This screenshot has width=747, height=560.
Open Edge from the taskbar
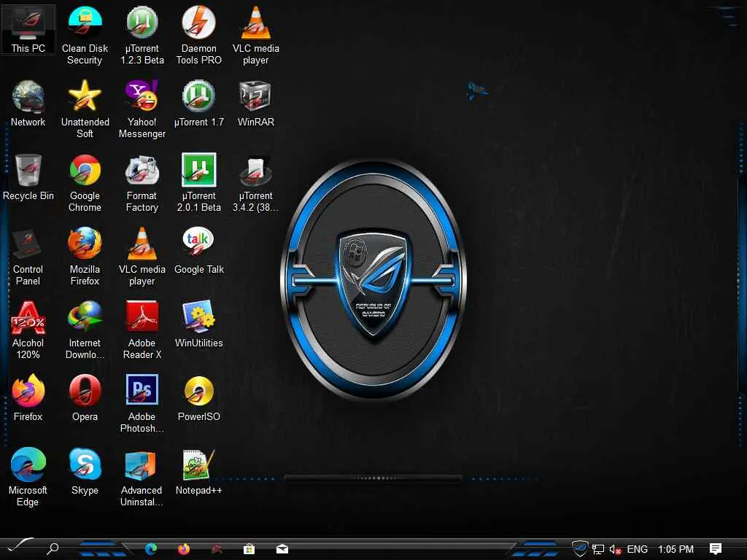pyautogui.click(x=151, y=549)
